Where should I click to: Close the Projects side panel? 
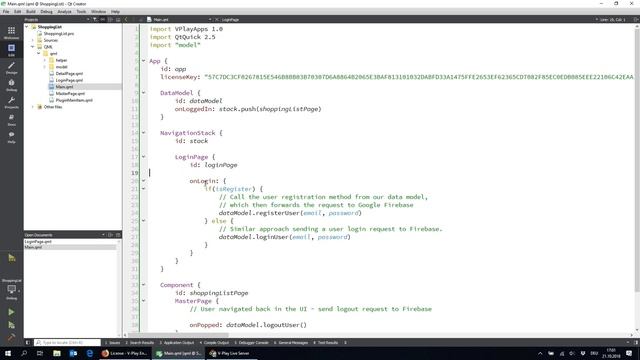click(x=118, y=19)
